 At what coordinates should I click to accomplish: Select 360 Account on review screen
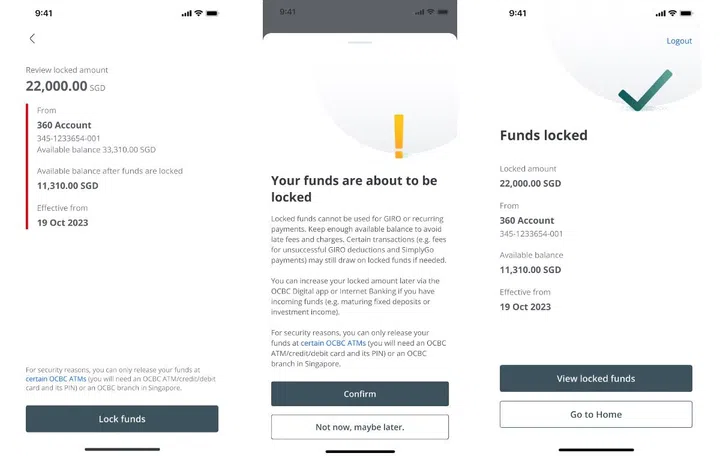click(x=64, y=125)
